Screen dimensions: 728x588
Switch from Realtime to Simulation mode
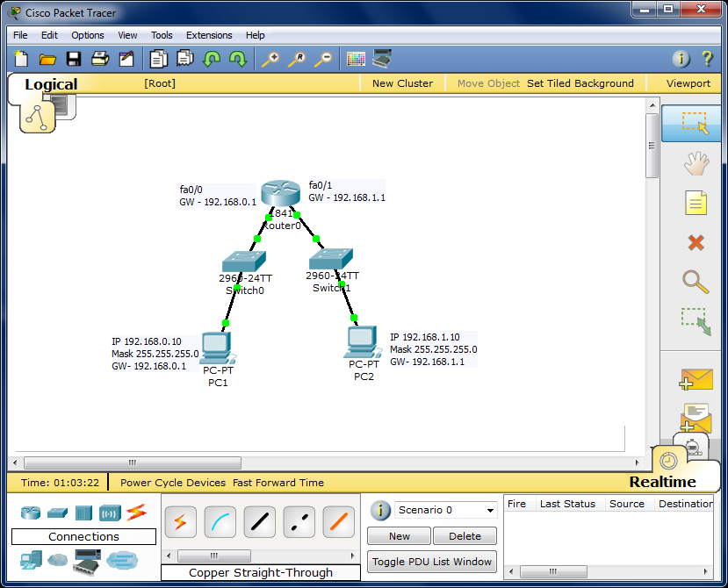692,446
